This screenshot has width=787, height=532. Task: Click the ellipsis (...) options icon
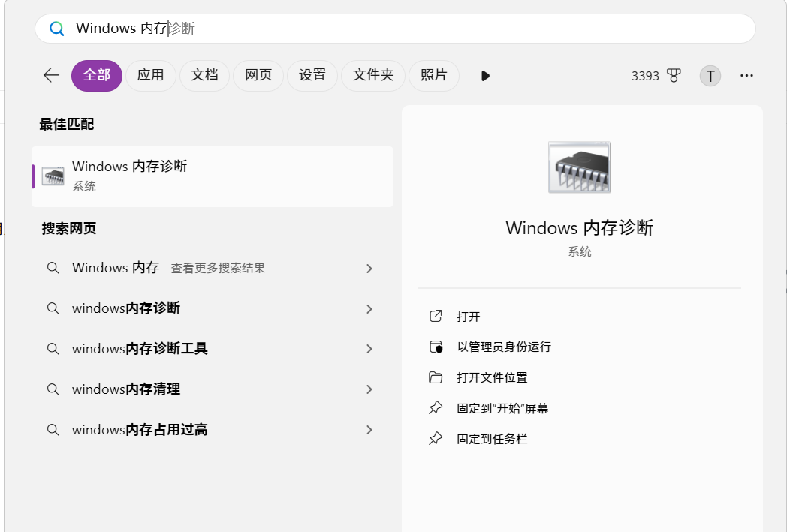pos(746,75)
